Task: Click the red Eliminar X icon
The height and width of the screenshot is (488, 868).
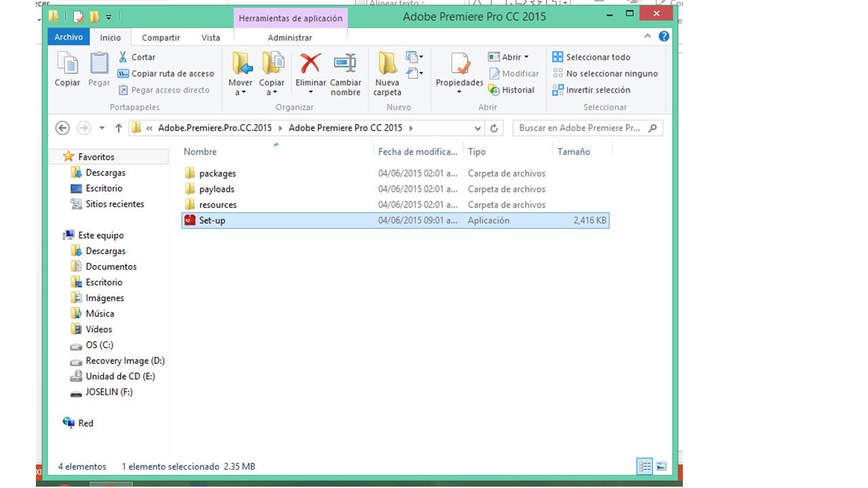Action: (x=311, y=64)
